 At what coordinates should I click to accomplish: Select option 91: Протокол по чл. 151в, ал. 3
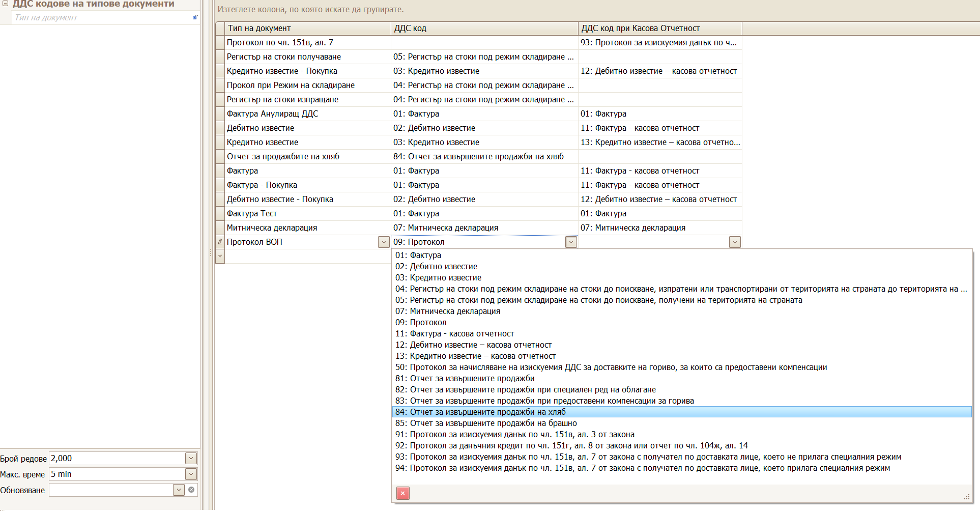(x=682, y=434)
